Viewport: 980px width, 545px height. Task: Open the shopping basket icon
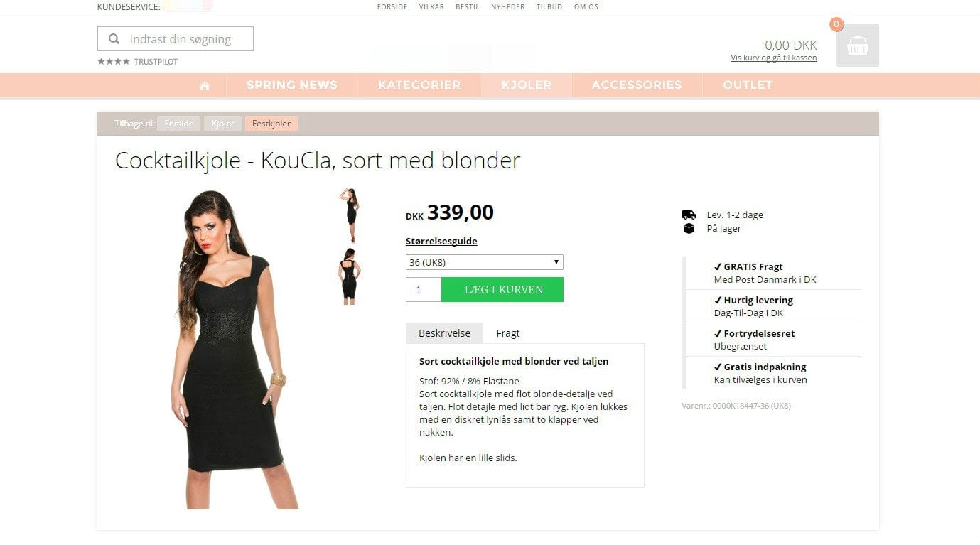pyautogui.click(x=858, y=45)
